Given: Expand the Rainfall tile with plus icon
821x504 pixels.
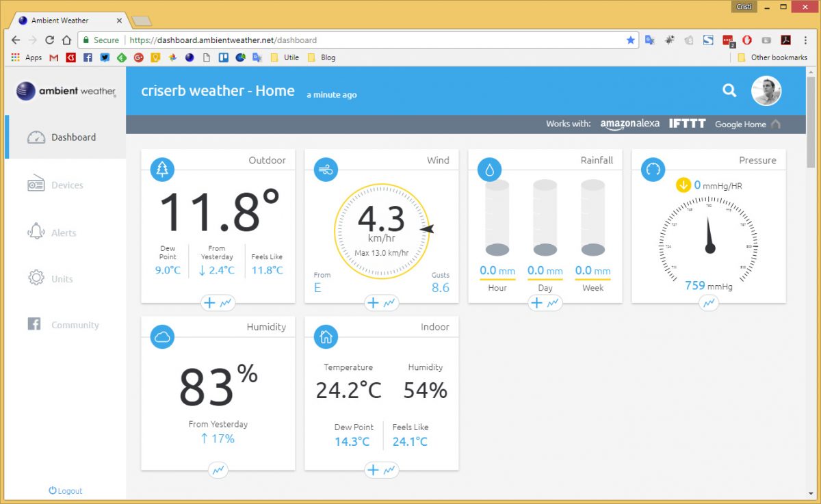Looking at the screenshot, I should 537,303.
